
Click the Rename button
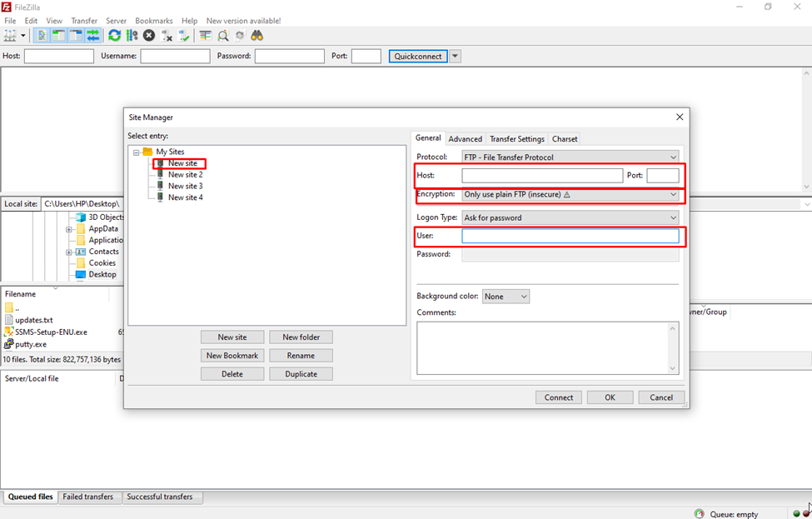click(301, 356)
